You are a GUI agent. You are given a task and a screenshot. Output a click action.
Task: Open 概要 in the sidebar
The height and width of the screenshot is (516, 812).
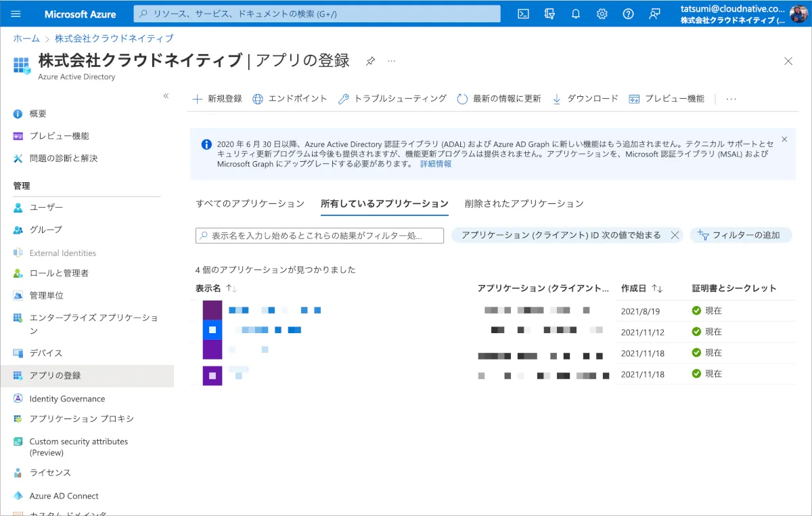pos(38,114)
